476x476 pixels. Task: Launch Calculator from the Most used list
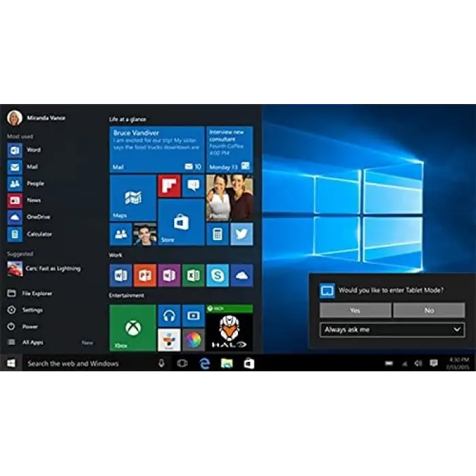pyautogui.click(x=29, y=234)
